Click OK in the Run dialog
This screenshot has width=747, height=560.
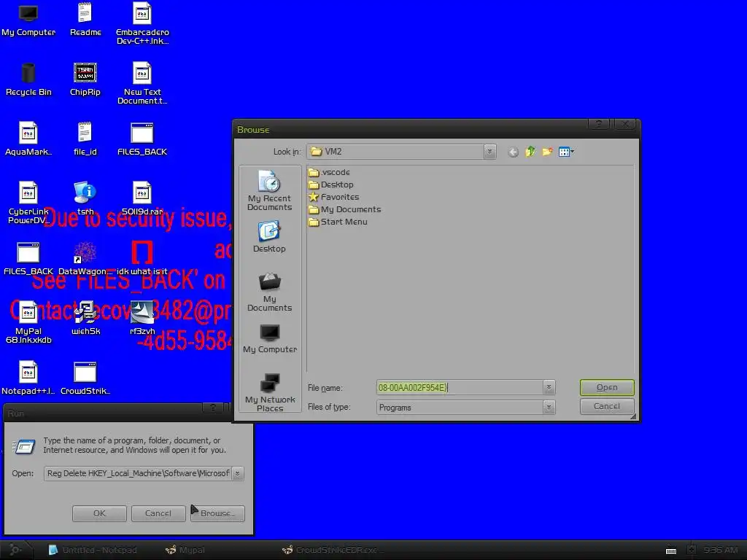click(x=99, y=513)
